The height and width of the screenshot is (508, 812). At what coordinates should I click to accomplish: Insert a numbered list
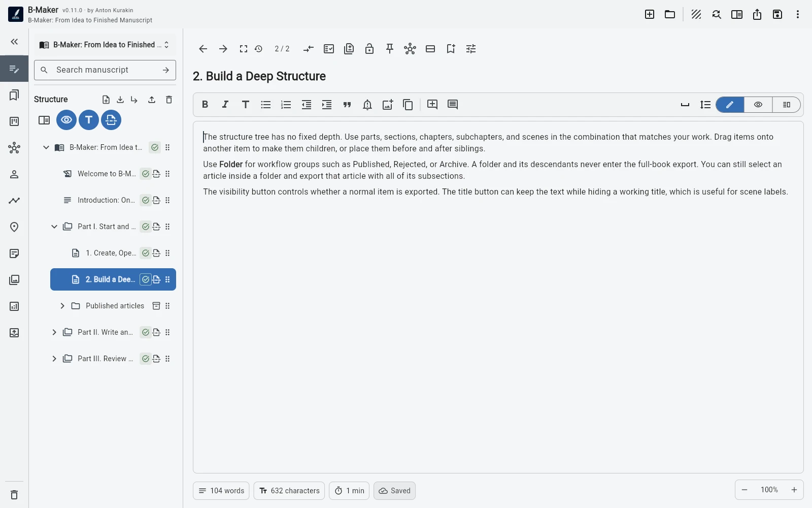point(286,105)
